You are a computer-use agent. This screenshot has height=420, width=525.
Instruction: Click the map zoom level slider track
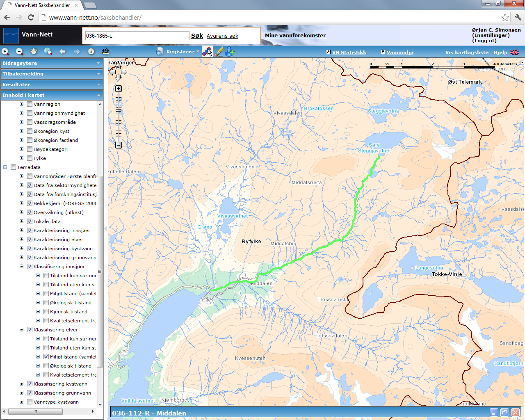[x=119, y=117]
